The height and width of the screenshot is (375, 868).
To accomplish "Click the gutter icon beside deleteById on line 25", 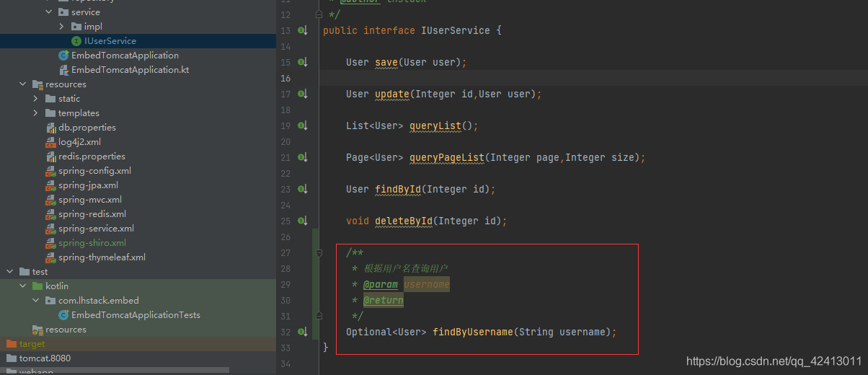I will [x=303, y=221].
